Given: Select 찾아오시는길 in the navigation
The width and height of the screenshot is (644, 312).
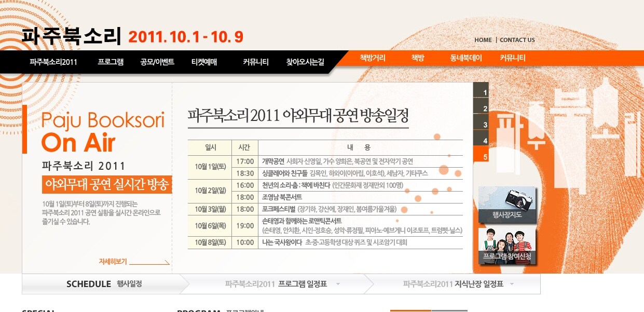Looking at the screenshot, I should coord(305,62).
